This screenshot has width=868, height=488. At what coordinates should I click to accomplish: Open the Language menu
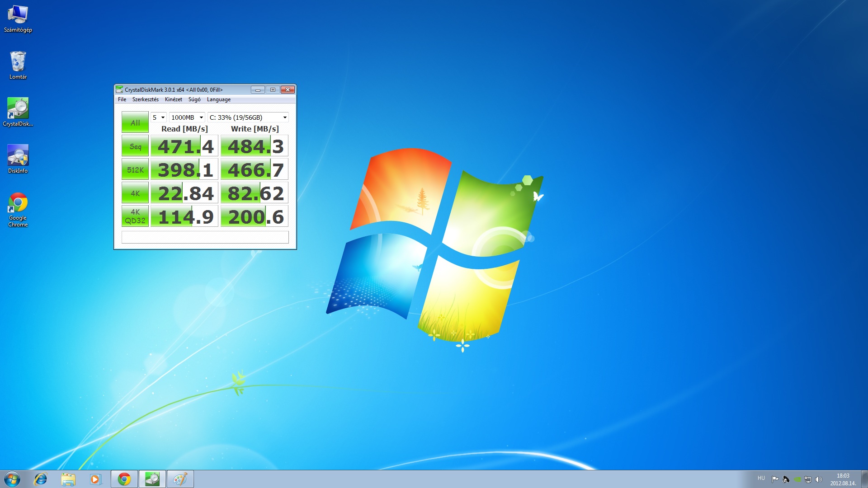point(218,99)
